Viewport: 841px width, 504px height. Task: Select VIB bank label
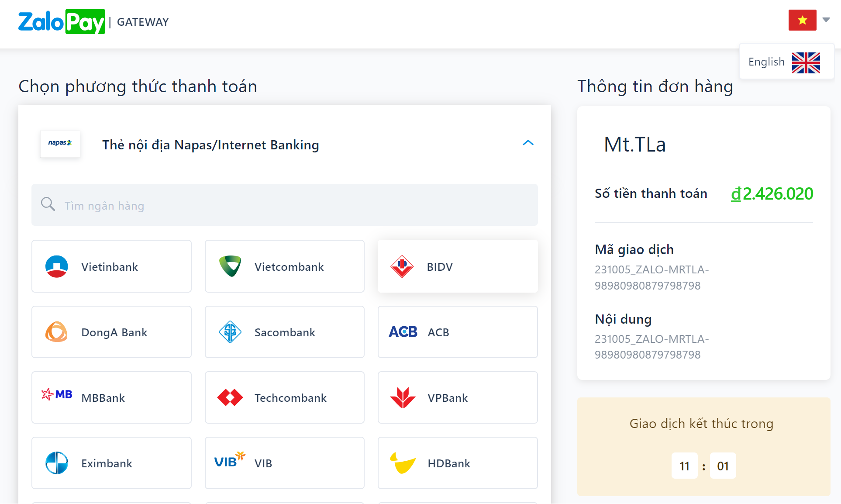coord(263,463)
